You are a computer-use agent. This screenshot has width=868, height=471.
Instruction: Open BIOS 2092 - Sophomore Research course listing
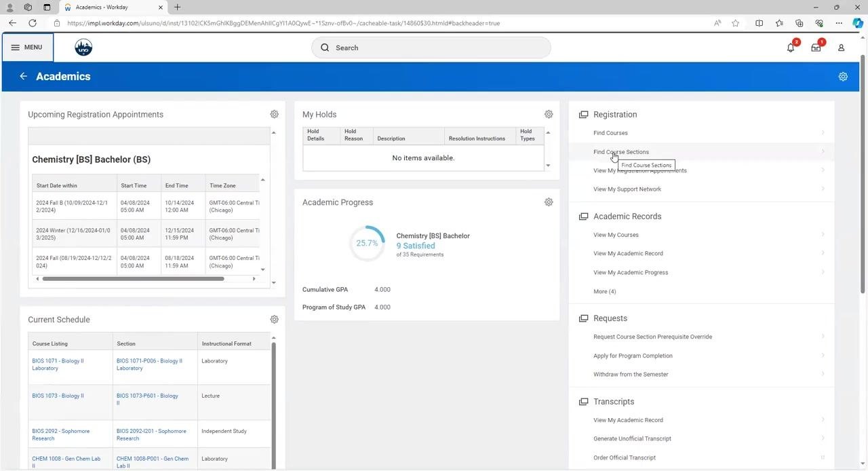60,434
